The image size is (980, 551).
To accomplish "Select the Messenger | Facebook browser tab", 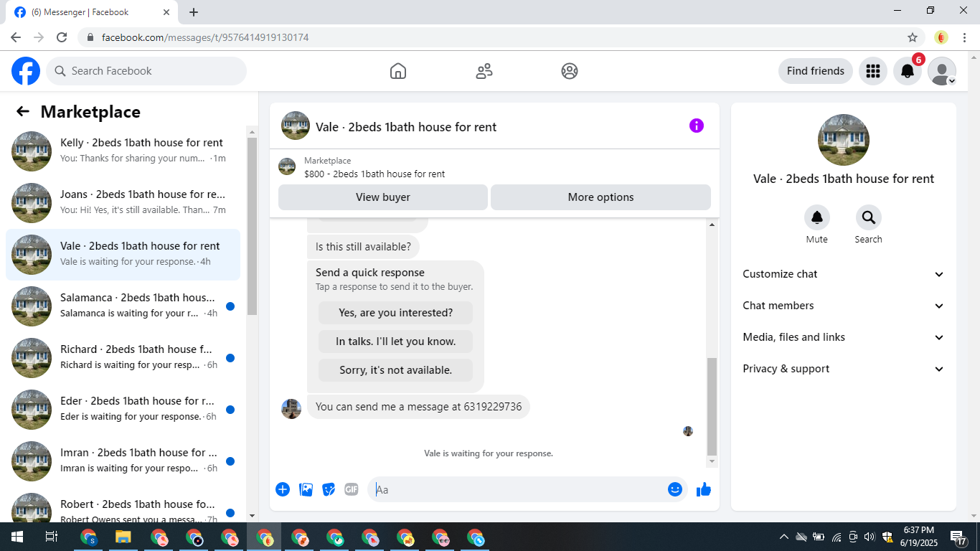I will tap(93, 12).
